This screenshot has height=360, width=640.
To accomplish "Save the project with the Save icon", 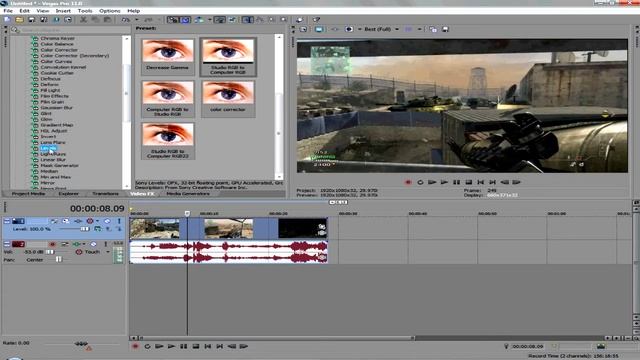I will (31, 20).
